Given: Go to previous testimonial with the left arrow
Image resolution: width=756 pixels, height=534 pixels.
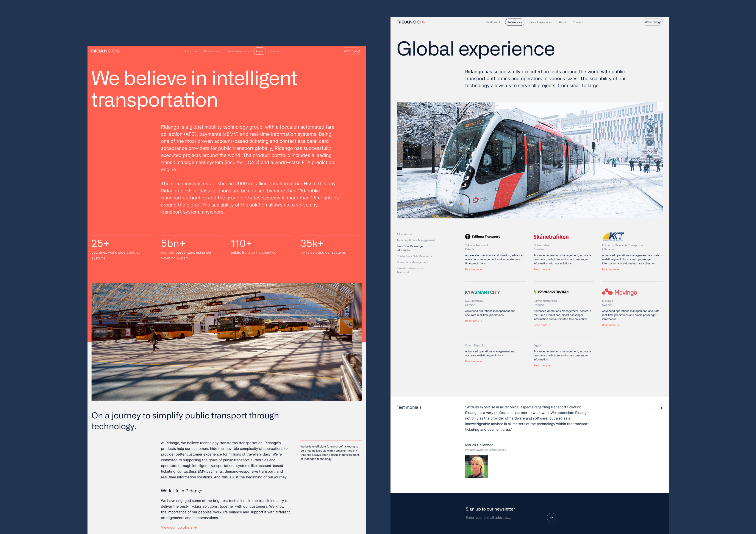Looking at the screenshot, I should pyautogui.click(x=654, y=408).
